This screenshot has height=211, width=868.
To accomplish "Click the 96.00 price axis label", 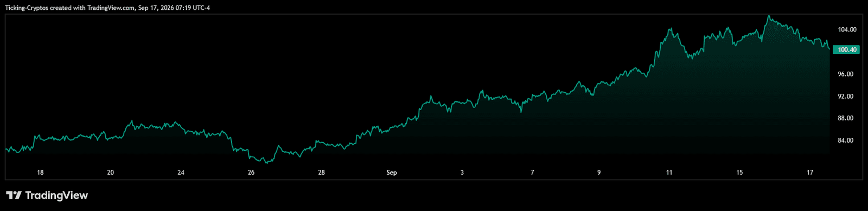I will pos(846,74).
